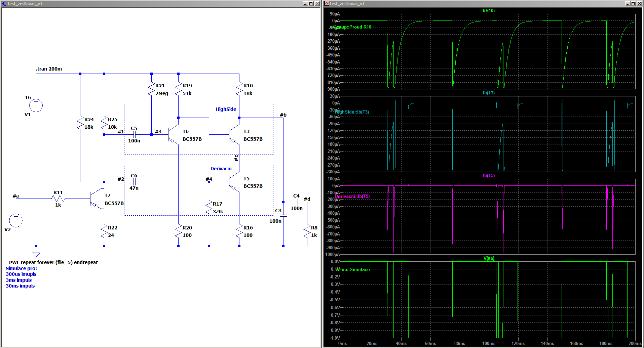
Task: Click the .tran 200m simulation directive
Action: [49, 69]
